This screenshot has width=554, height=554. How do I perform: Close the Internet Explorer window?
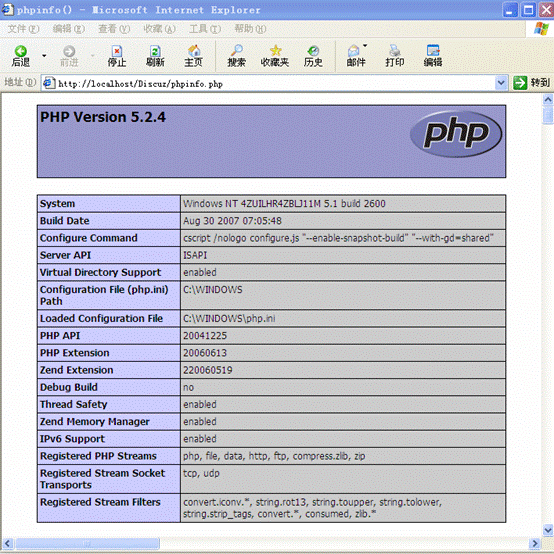(x=546, y=10)
